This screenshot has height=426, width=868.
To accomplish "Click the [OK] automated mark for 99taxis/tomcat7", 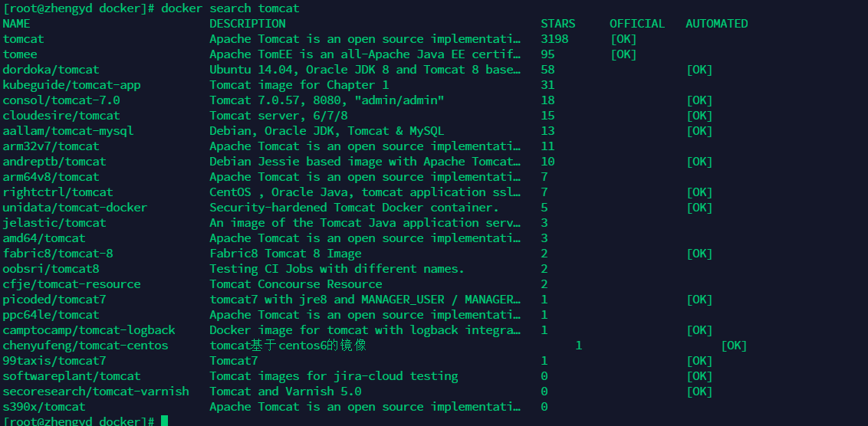I will point(699,361).
